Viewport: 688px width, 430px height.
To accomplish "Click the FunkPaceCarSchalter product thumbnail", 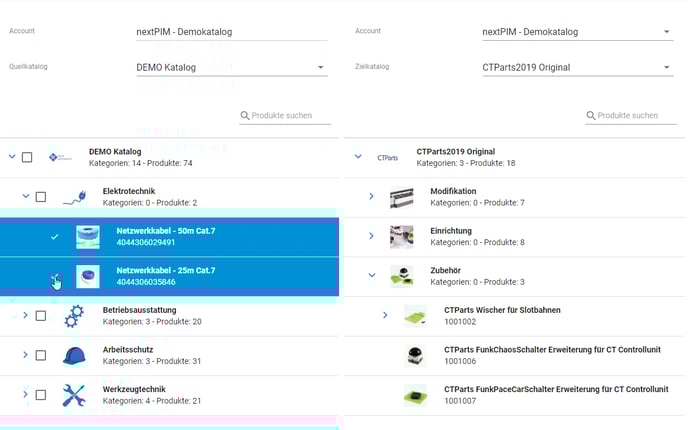I will (x=415, y=395).
